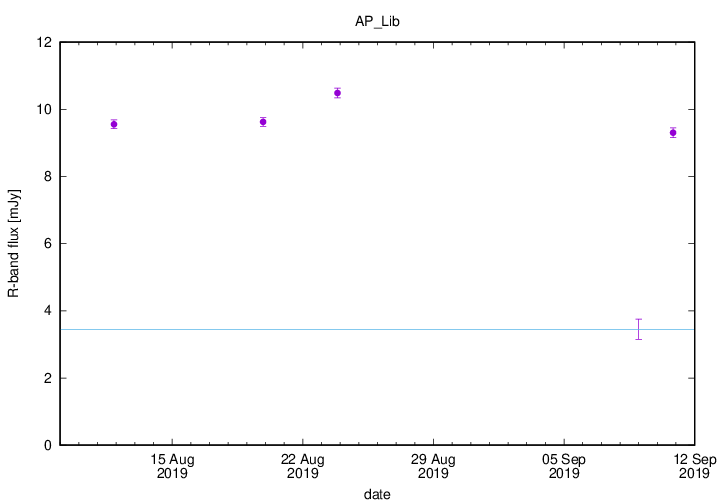Select the highest data point near 10.5 mJy
The width and height of the screenshot is (720, 504).
tap(337, 93)
